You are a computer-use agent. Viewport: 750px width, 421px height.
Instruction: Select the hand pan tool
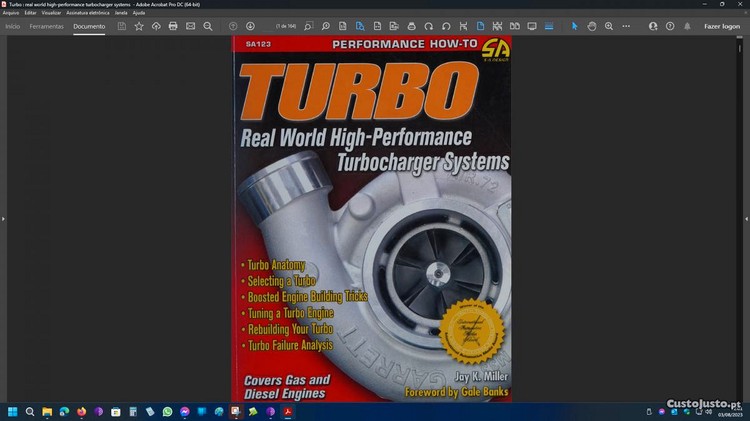point(592,26)
